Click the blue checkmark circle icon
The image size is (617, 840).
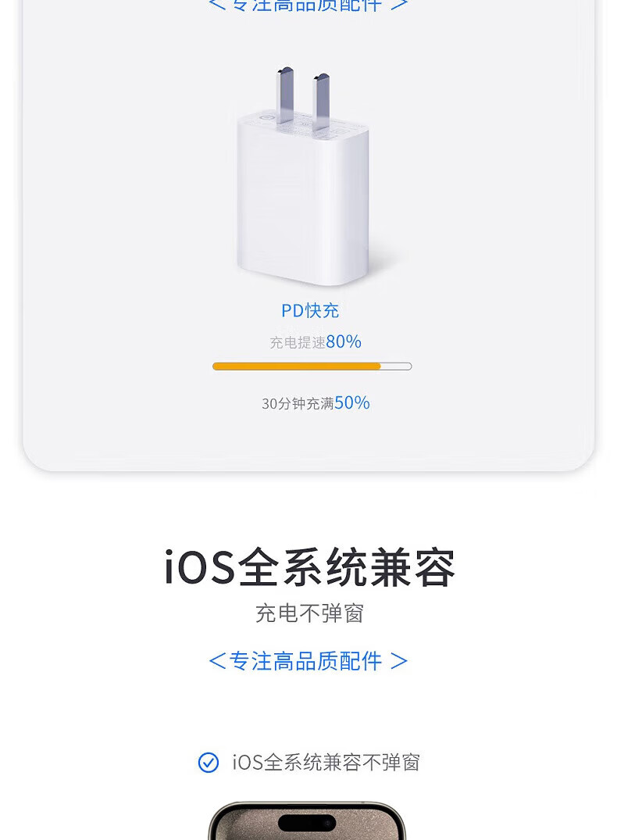209,763
